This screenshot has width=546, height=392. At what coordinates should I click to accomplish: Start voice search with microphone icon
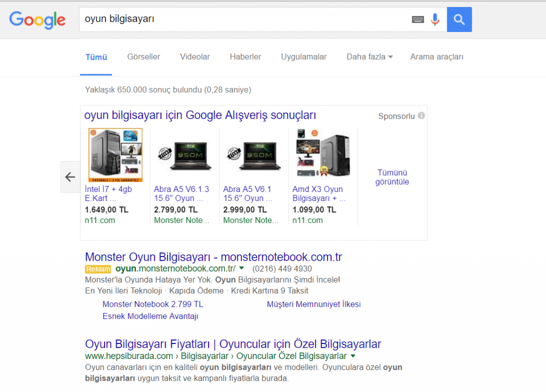pos(435,20)
